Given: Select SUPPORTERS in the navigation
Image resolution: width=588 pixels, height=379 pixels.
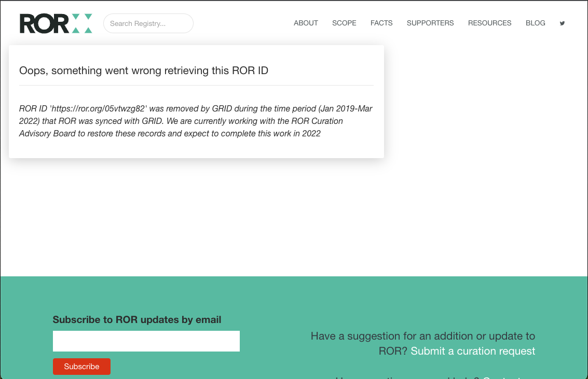Looking at the screenshot, I should click(430, 23).
